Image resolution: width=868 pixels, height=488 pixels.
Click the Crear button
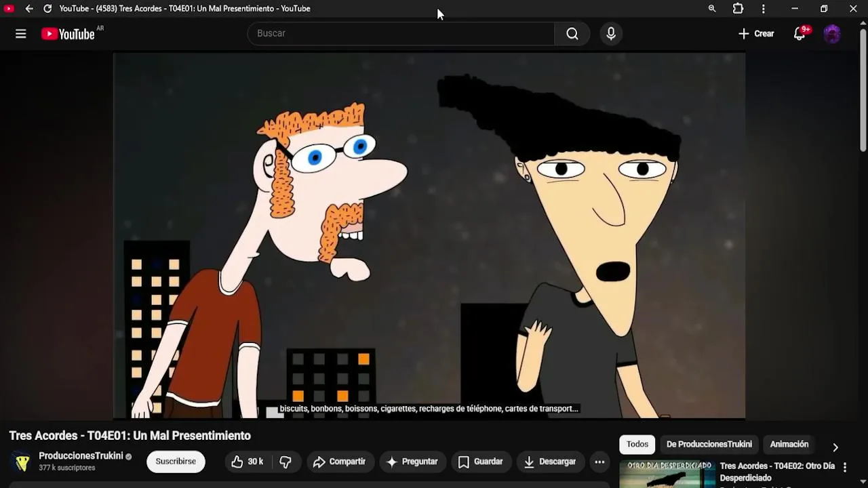[756, 34]
